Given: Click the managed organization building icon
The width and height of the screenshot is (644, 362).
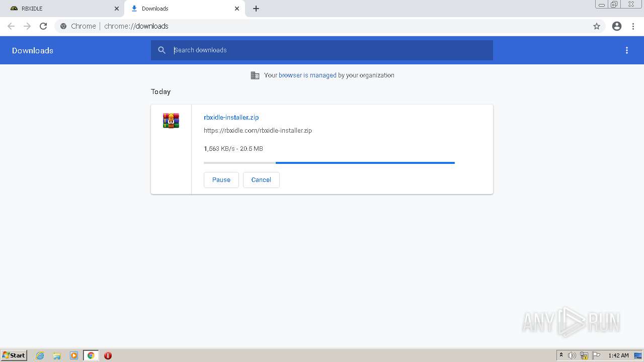Looking at the screenshot, I should [x=255, y=75].
